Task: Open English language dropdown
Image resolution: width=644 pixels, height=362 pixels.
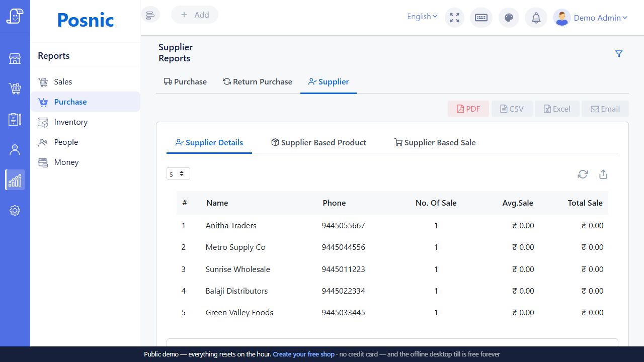Action: (422, 17)
